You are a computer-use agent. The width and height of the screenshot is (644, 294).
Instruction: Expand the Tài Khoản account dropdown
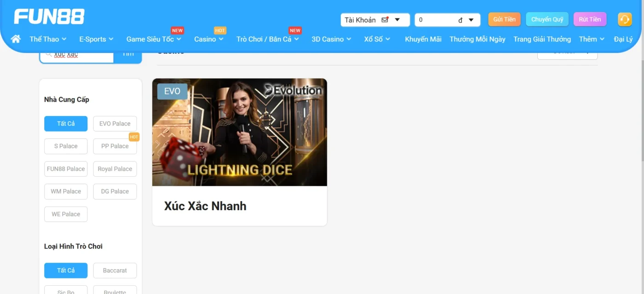(397, 20)
